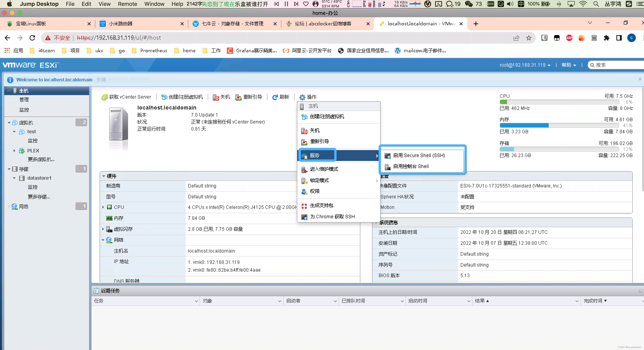The image size is (644, 350).
Task: Expand the PLEX virtual machine node
Action: pos(14,151)
